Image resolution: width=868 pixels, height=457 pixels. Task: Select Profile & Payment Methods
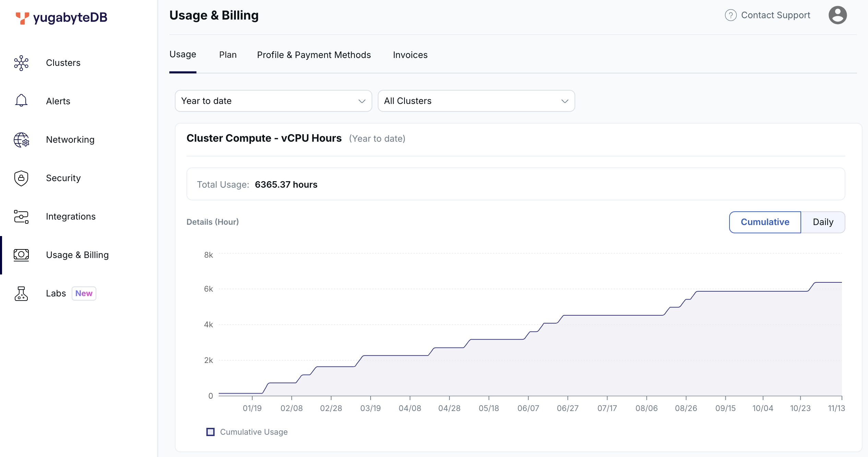coord(314,55)
